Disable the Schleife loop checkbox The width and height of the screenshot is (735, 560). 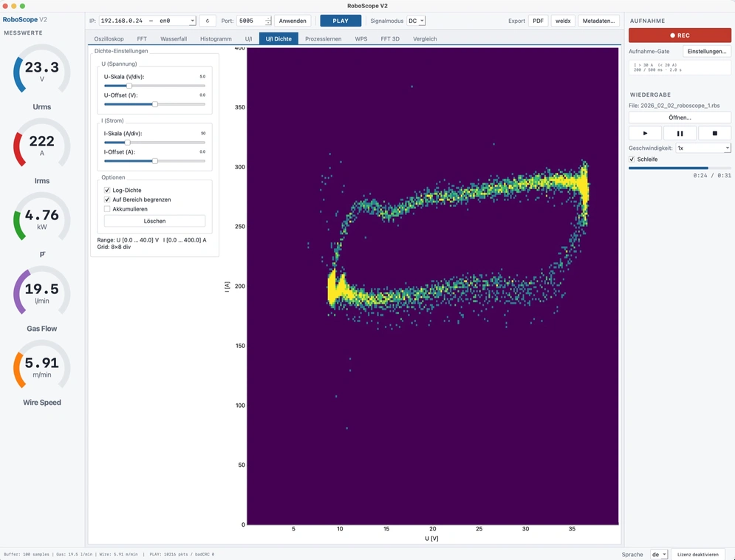click(632, 160)
